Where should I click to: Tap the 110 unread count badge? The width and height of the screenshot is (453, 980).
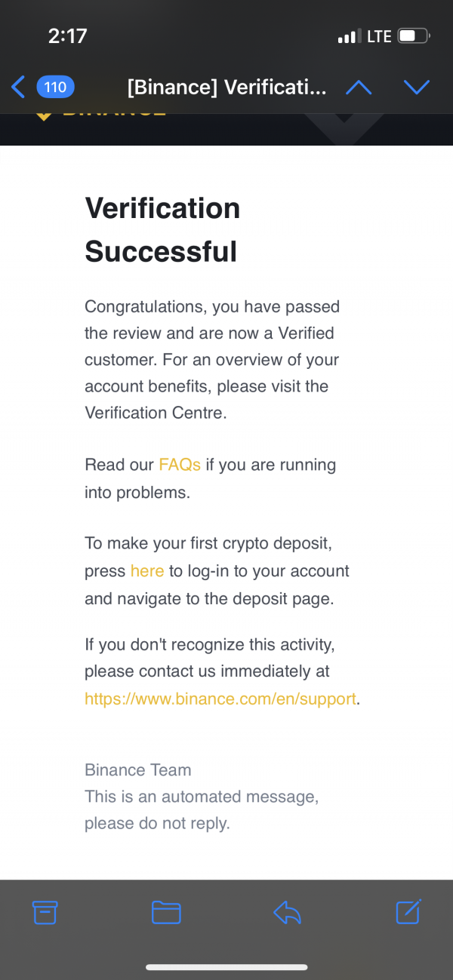(55, 87)
